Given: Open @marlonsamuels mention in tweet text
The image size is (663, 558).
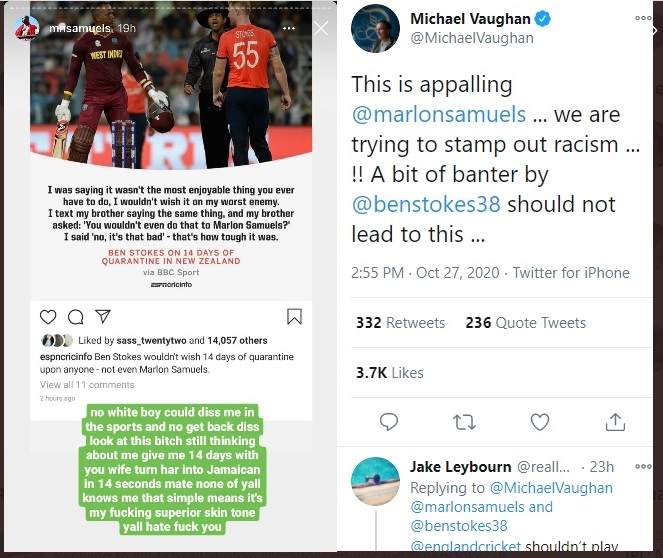Looking at the screenshot, I should point(439,114).
